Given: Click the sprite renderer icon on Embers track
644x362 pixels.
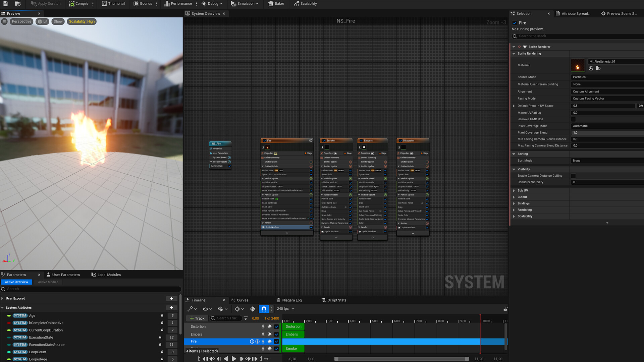Looking at the screenshot, I should click(x=269, y=334).
